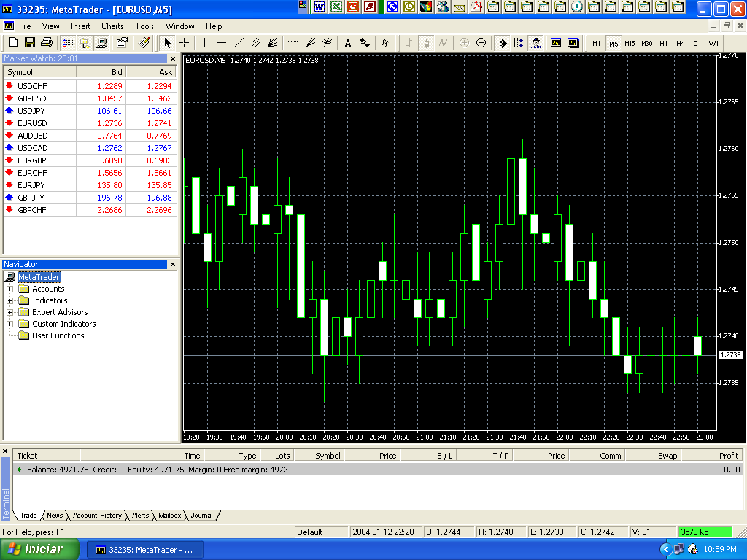
Task: Switch chart to M30 timeframe
Action: pyautogui.click(x=647, y=43)
